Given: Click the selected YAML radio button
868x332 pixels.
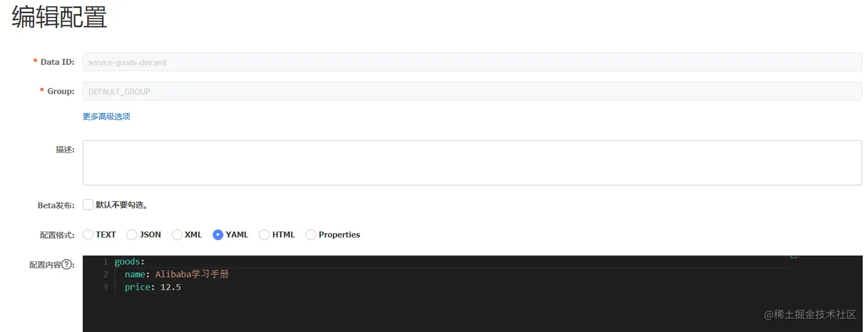Looking at the screenshot, I should [218, 235].
